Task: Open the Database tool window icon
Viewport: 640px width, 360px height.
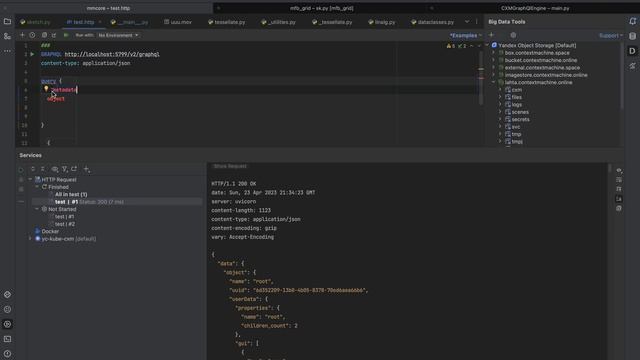Action: [632, 36]
